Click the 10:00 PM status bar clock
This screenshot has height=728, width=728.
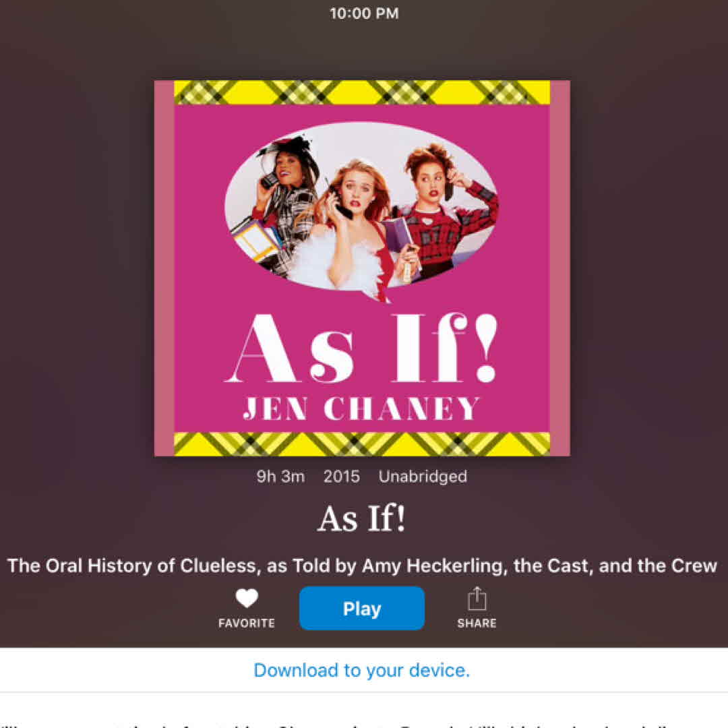tap(364, 13)
